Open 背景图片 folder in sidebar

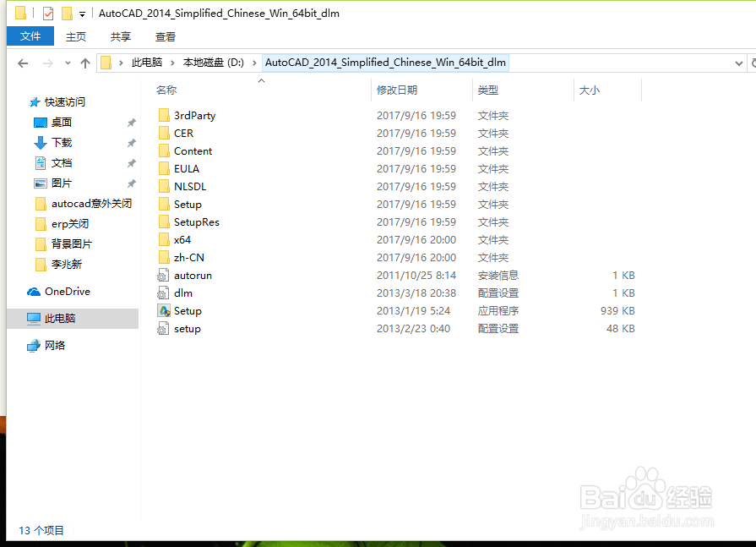(71, 244)
